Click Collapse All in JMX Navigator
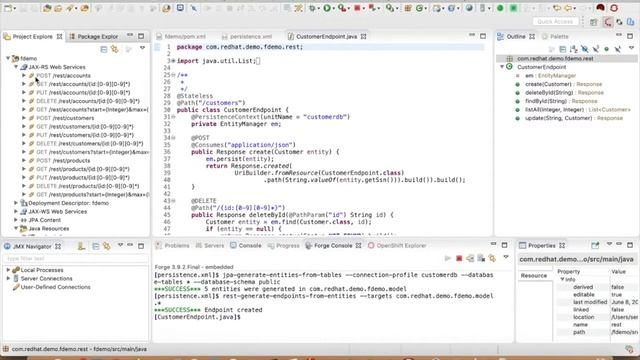The width and height of the screenshot is (640, 360). point(96,246)
